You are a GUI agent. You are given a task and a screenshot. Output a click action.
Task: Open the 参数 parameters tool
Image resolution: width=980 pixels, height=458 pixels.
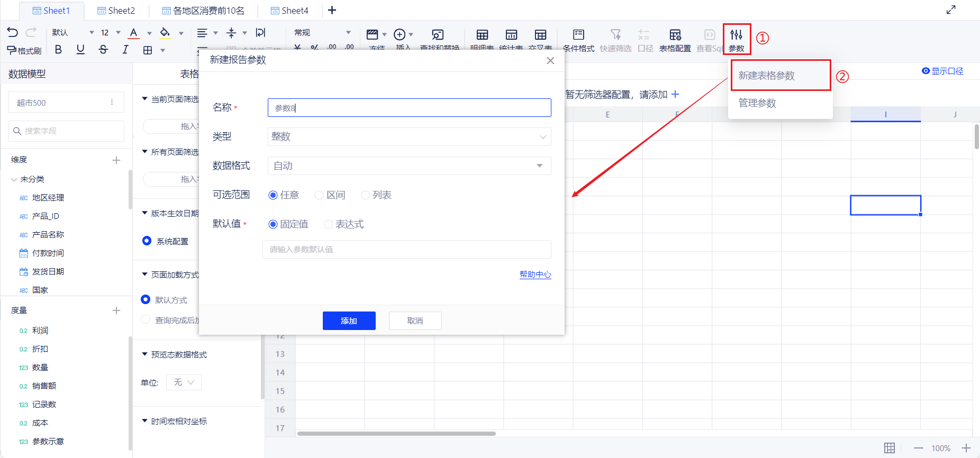tap(736, 40)
